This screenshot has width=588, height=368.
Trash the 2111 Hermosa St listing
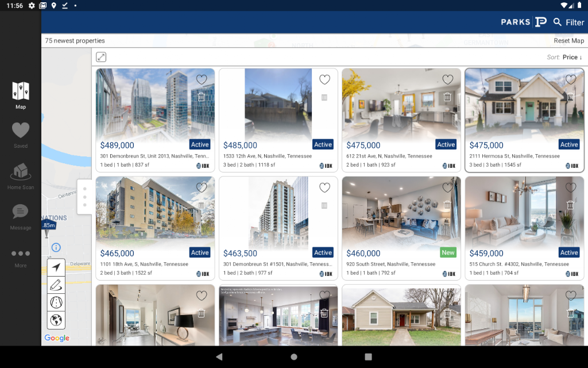(570, 97)
